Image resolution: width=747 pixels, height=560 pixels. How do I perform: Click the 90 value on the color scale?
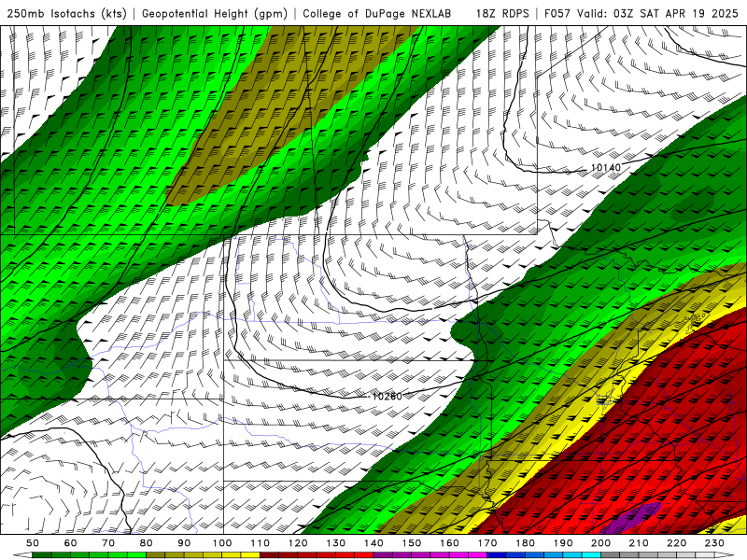184,543
